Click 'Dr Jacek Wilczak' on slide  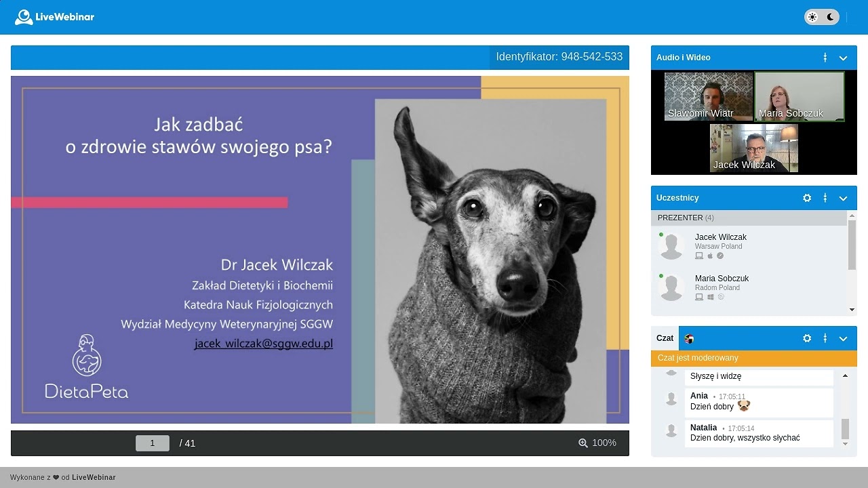(x=277, y=264)
